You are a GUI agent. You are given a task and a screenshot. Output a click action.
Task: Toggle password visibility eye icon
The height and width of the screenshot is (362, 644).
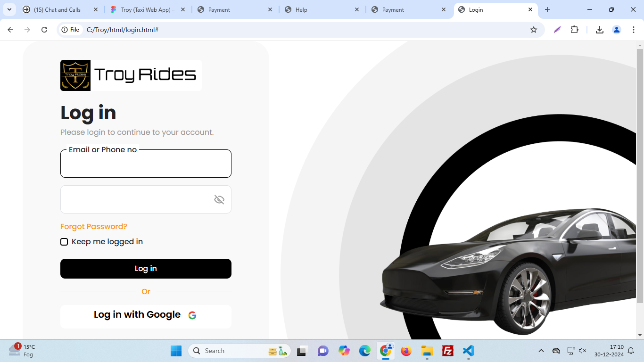click(219, 199)
